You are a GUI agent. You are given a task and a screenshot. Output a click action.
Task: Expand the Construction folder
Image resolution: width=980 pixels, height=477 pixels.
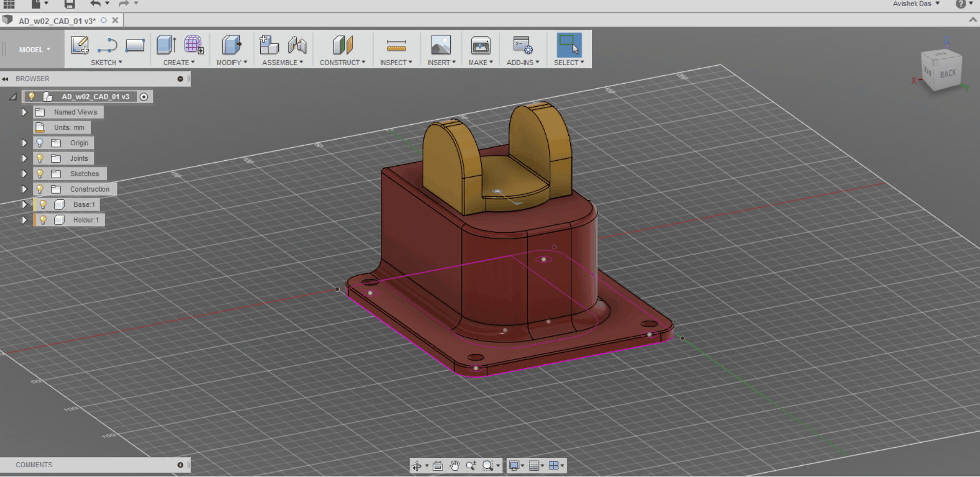(24, 189)
